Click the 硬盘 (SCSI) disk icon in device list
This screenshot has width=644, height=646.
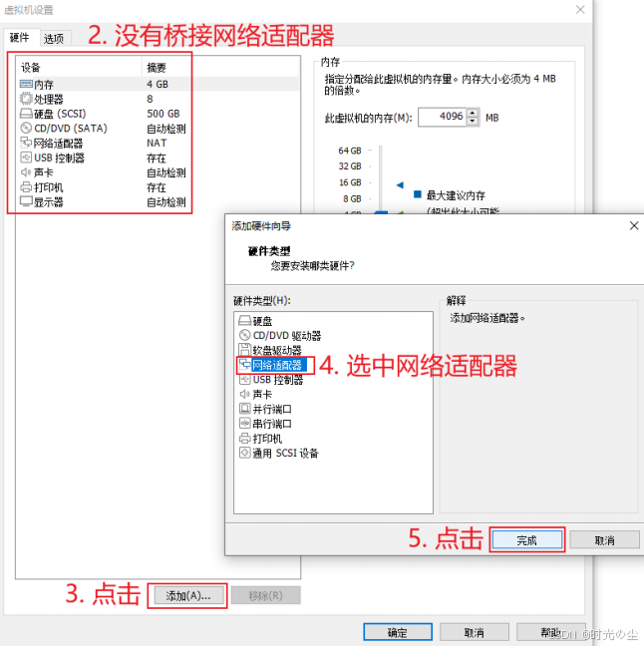(26, 114)
